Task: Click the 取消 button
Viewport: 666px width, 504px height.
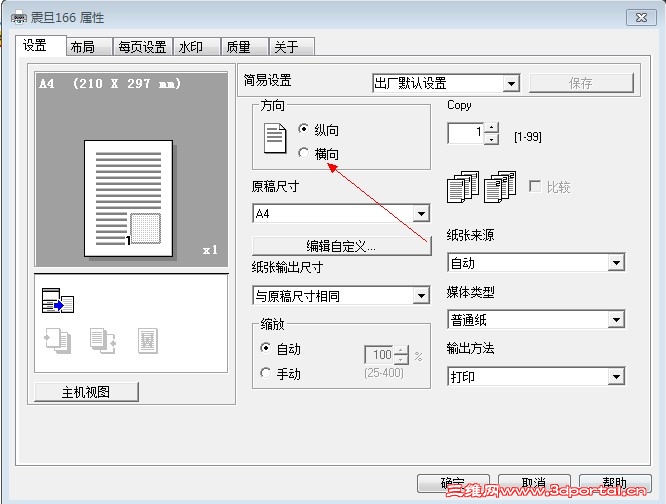Action: pos(534,484)
